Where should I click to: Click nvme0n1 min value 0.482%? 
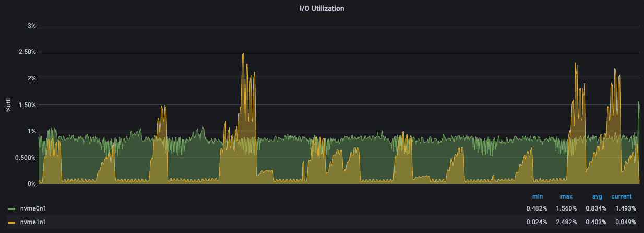(536, 208)
